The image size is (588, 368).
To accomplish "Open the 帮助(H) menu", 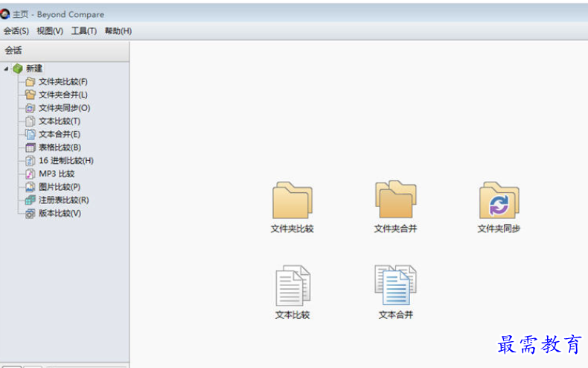I will click(x=118, y=31).
